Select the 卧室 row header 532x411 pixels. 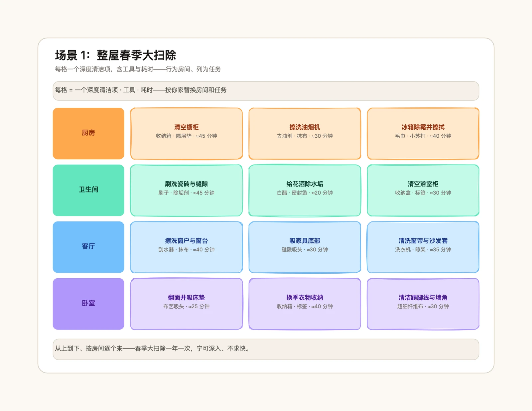tap(88, 304)
